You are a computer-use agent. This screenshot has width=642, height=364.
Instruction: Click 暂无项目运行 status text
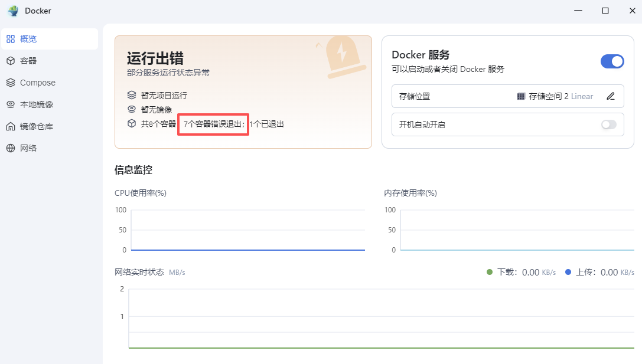[x=164, y=96]
